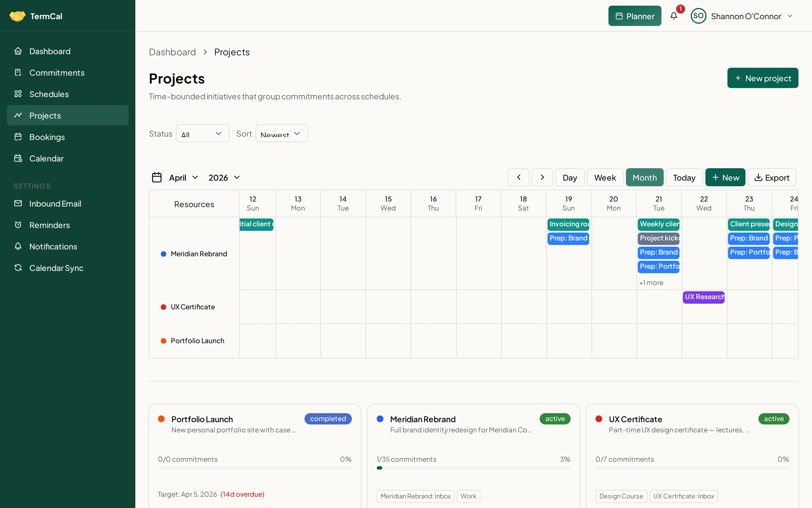This screenshot has height=508, width=812.
Task: Open Calendar in the sidebar
Action: pyautogui.click(x=67, y=158)
